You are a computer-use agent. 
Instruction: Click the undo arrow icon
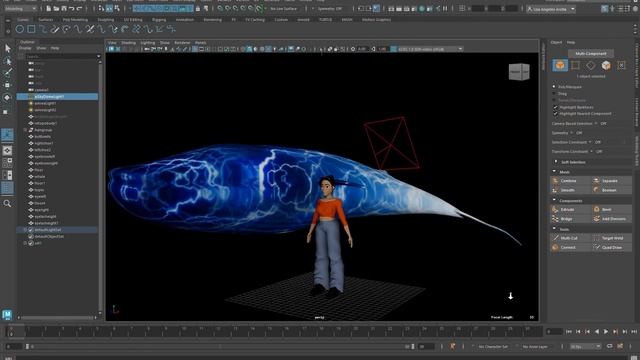tap(71, 8)
